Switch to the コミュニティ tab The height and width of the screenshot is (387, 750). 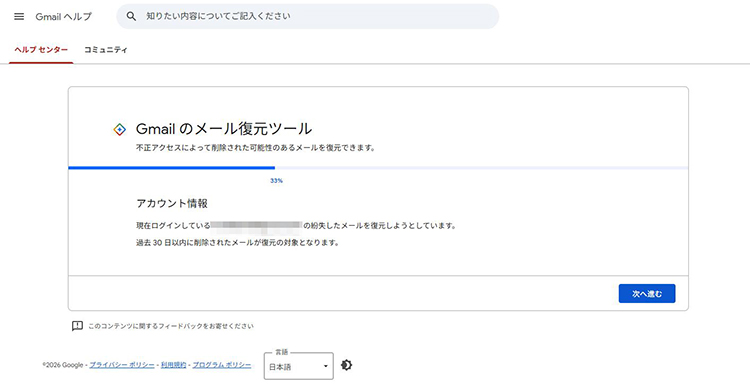tap(106, 50)
